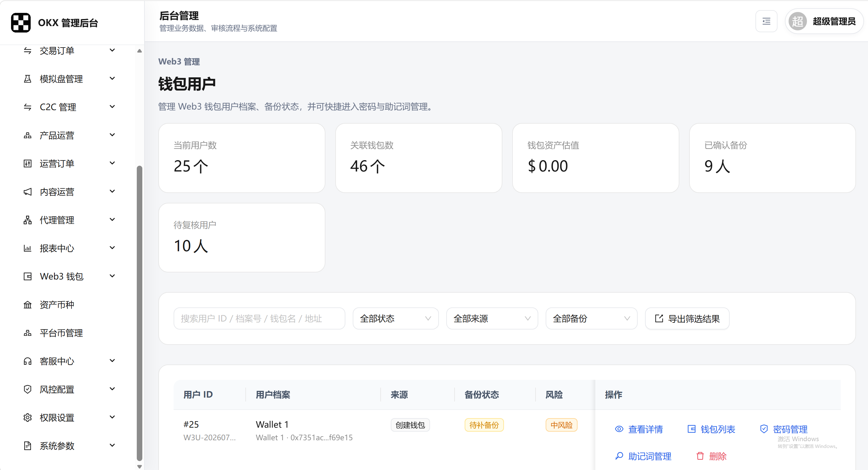The height and width of the screenshot is (470, 868).
Task: Open the 全部状态 dropdown
Action: tap(396, 318)
